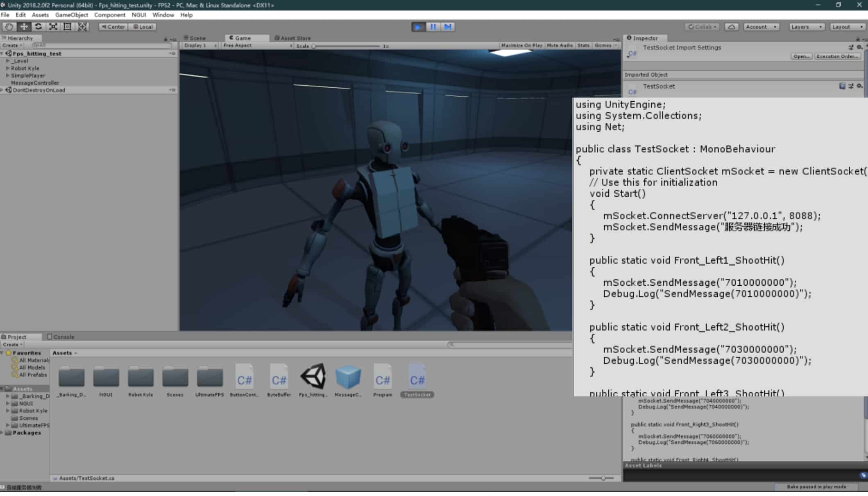Toggle Local coordinate space button
The image size is (868, 496).
click(143, 27)
